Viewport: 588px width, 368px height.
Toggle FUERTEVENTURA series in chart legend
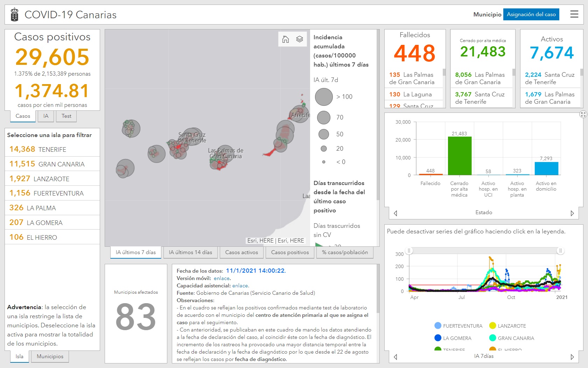click(458, 326)
